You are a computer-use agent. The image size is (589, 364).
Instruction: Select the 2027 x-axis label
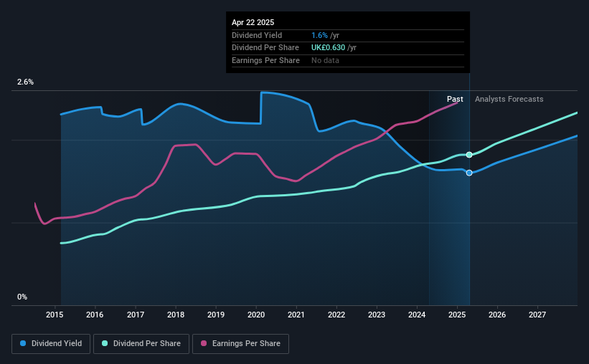point(537,315)
